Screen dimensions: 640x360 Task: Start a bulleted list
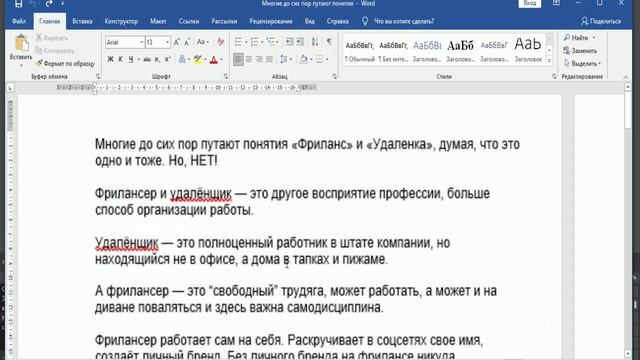(x=238, y=42)
